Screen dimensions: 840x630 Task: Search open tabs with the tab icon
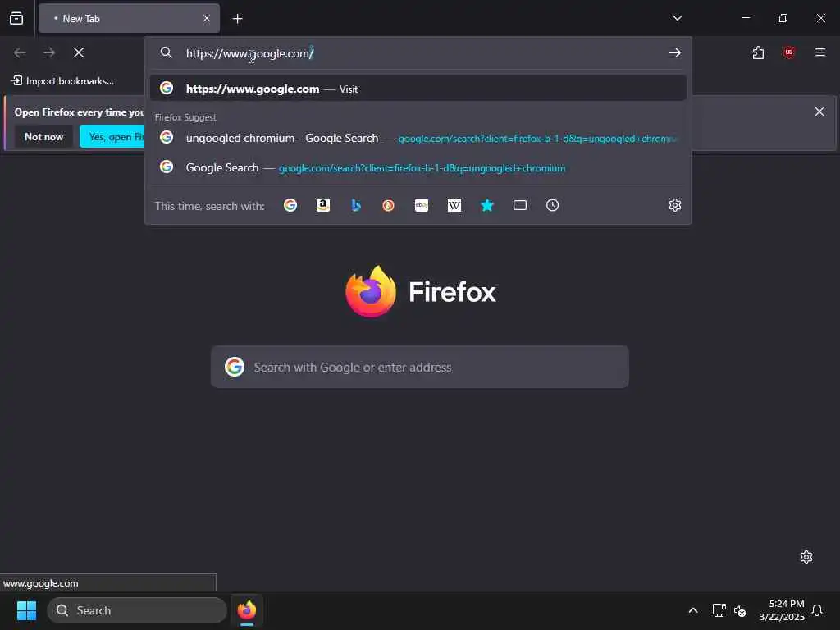pyautogui.click(x=519, y=205)
